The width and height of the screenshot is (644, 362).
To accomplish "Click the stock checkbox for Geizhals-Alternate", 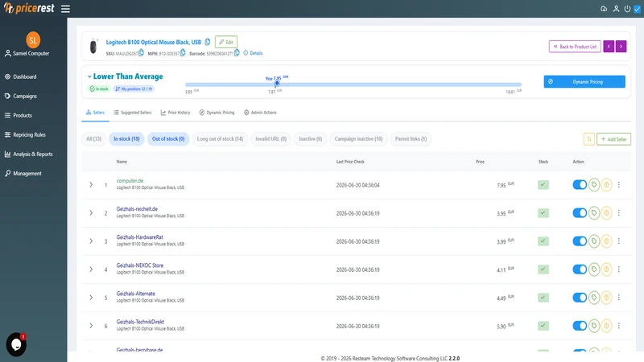I will click(x=543, y=298).
